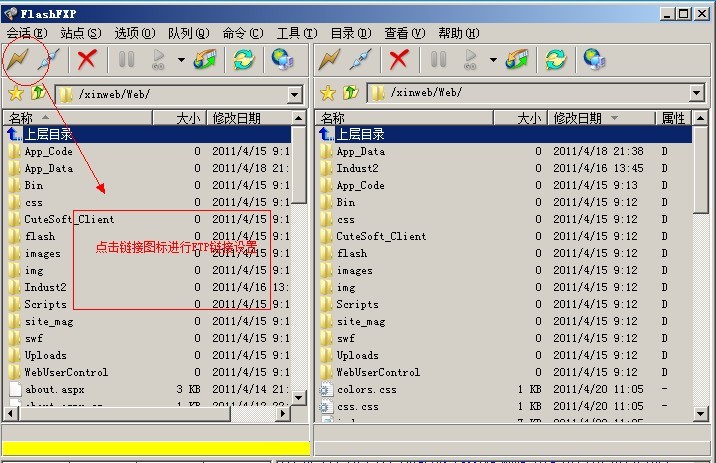Image resolution: width=716 pixels, height=463 pixels.
Task: Click the left pane green refresh icon
Action: [x=244, y=59]
